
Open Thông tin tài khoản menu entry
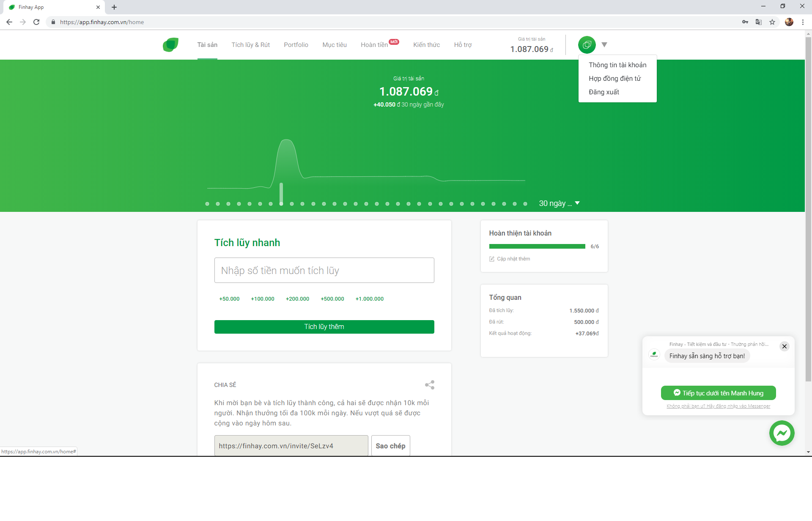click(x=617, y=65)
